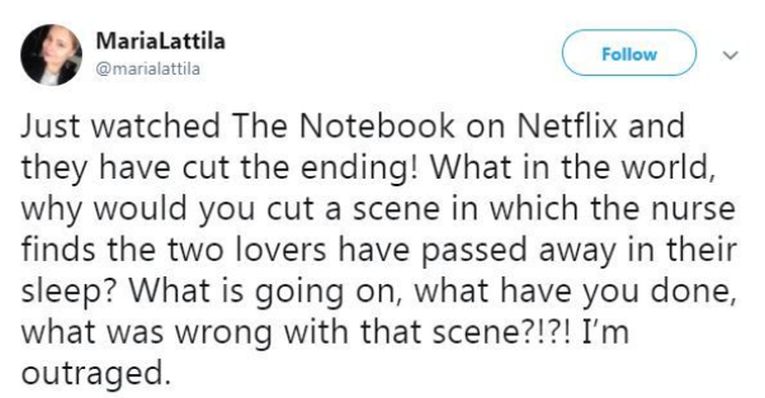Click the words 'The Notebook' in tweet
765x398 pixels.
click(343, 126)
